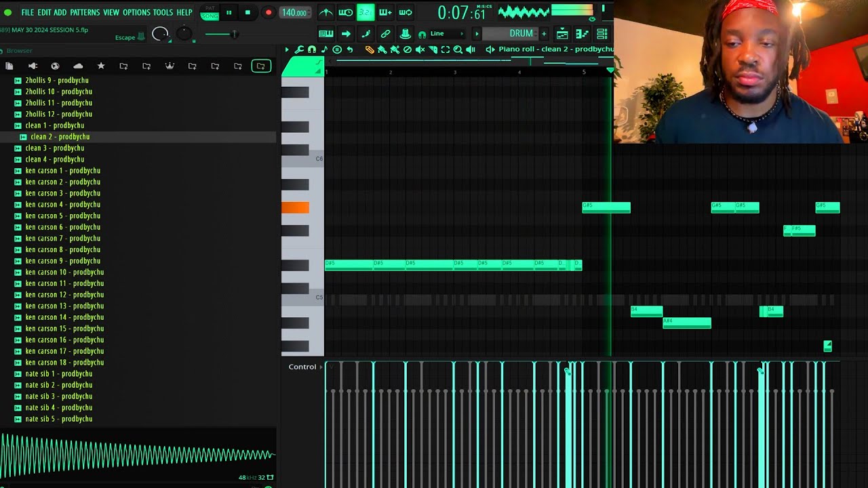Open the TOOLS menu

163,12
